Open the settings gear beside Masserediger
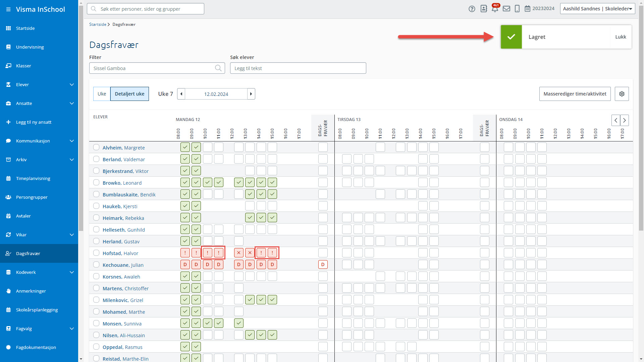 click(622, 94)
